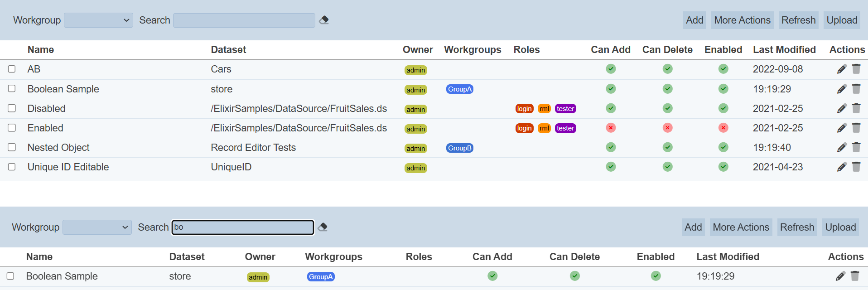Click the eraser icon beside top Search field

(x=324, y=20)
